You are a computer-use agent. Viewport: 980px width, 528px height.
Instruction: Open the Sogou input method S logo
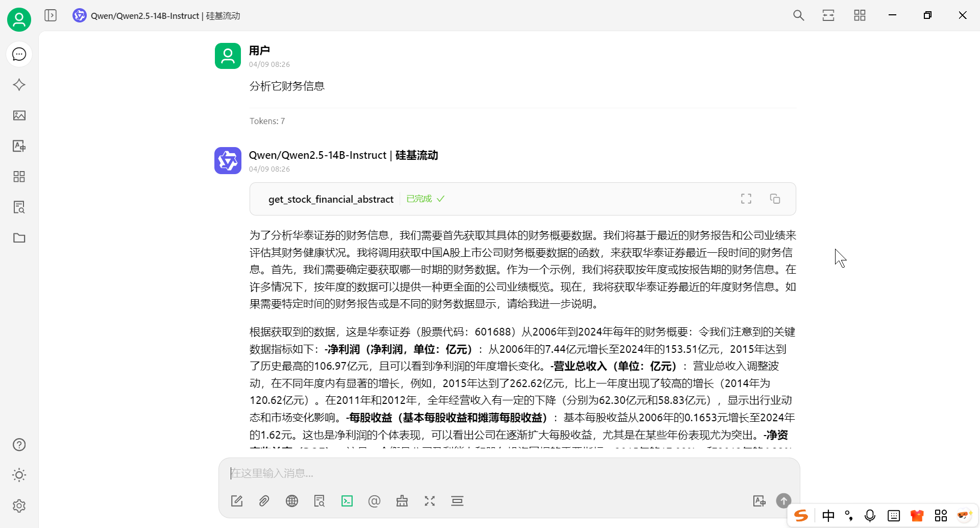801,516
